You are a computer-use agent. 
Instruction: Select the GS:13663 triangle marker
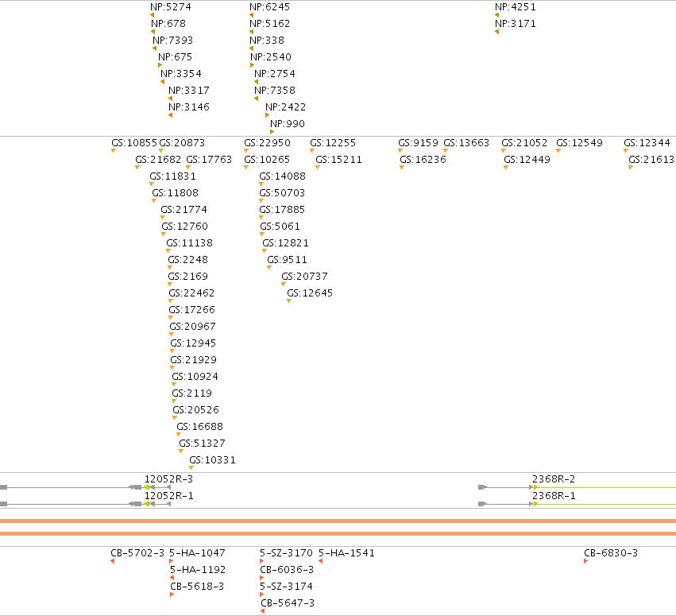(x=446, y=150)
